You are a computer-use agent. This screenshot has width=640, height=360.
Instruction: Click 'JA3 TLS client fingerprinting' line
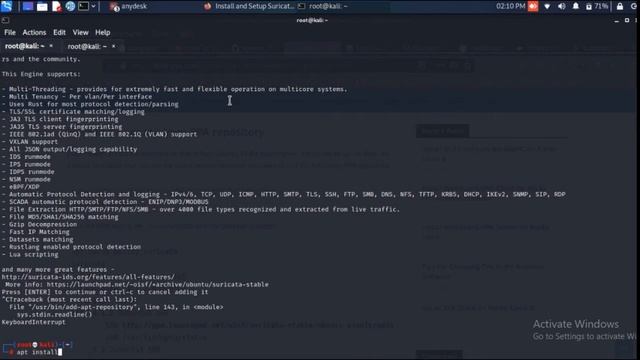[x=60, y=119]
